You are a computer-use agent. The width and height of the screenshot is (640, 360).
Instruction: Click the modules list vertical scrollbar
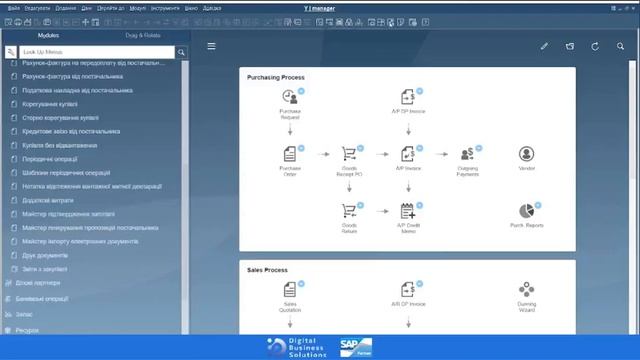[185, 198]
